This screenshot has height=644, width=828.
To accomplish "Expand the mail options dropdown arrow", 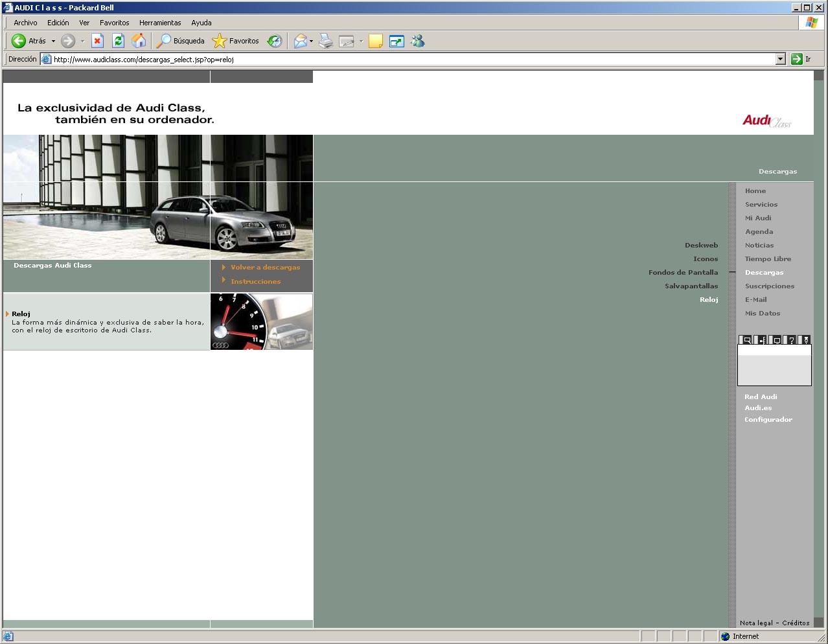I will [x=312, y=41].
